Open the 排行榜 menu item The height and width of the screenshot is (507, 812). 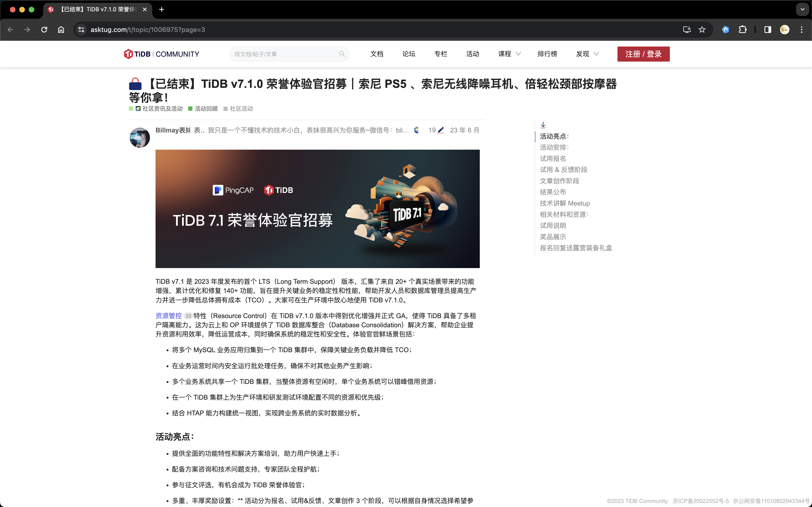click(x=547, y=54)
